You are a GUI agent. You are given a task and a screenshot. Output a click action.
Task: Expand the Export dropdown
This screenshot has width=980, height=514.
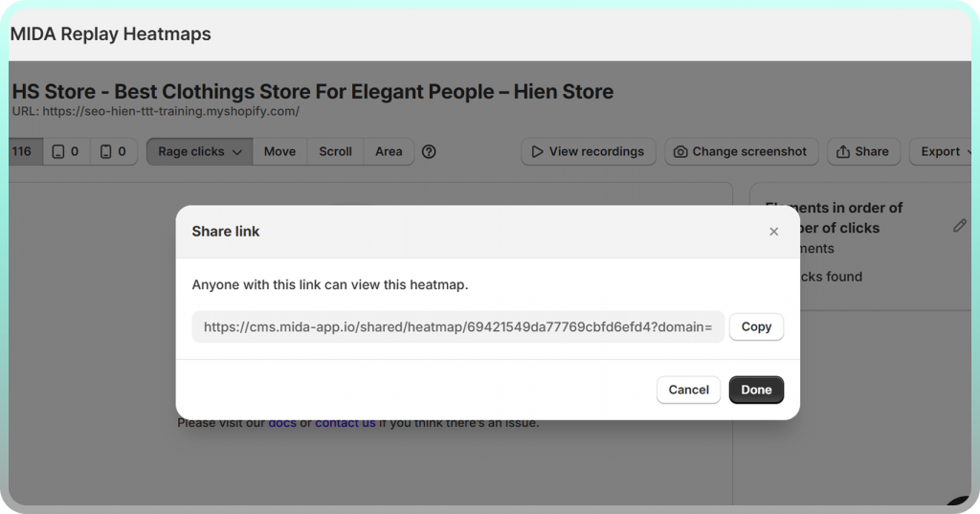[944, 151]
